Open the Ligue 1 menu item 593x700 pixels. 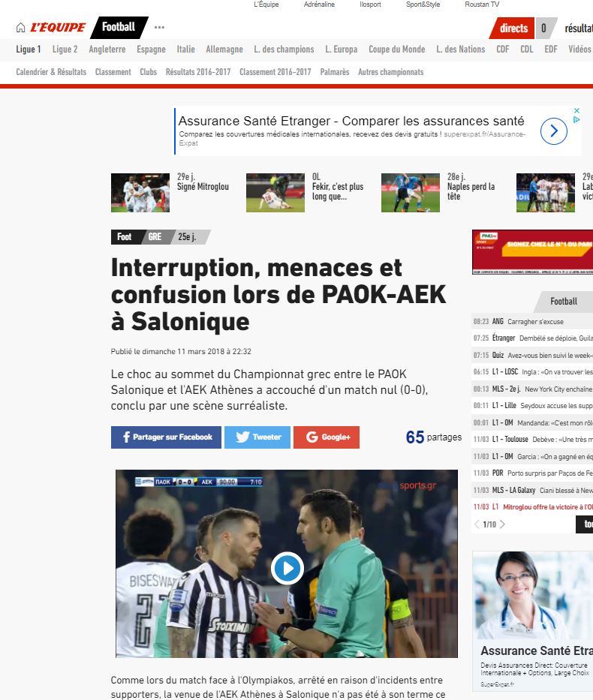point(29,49)
